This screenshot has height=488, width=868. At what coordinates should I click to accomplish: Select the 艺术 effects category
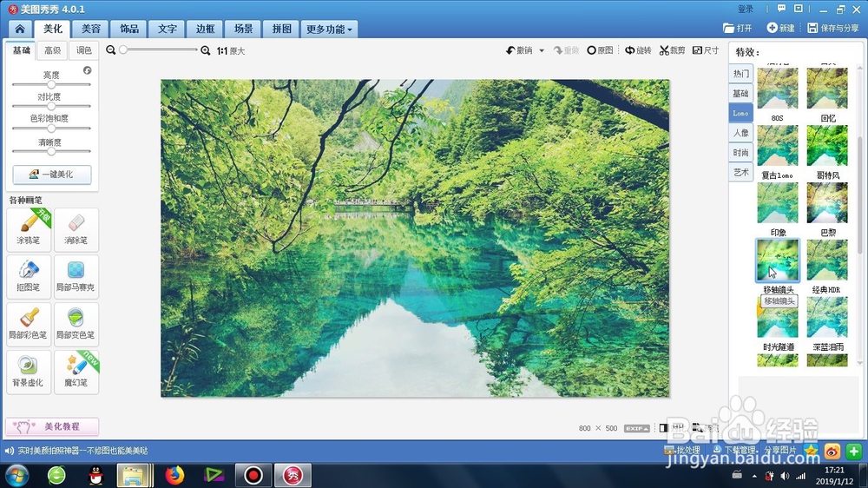740,172
